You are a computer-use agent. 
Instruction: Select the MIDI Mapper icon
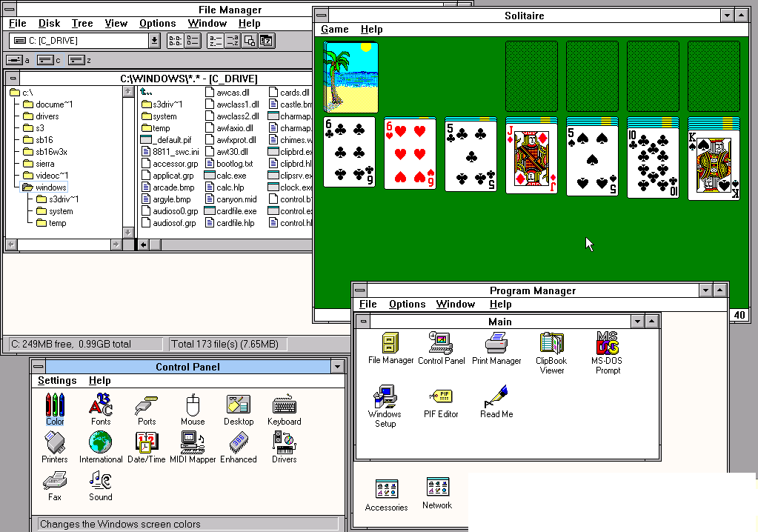[x=193, y=448]
